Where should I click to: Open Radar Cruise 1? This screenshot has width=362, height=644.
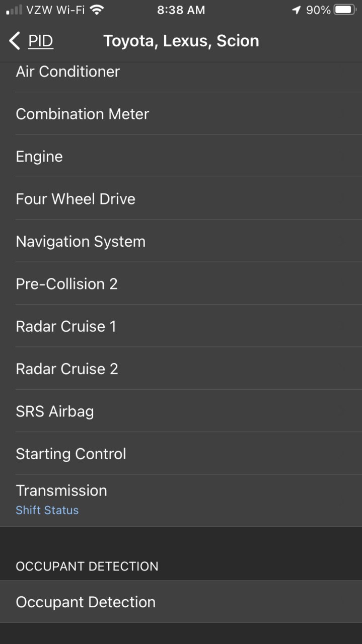(x=181, y=326)
